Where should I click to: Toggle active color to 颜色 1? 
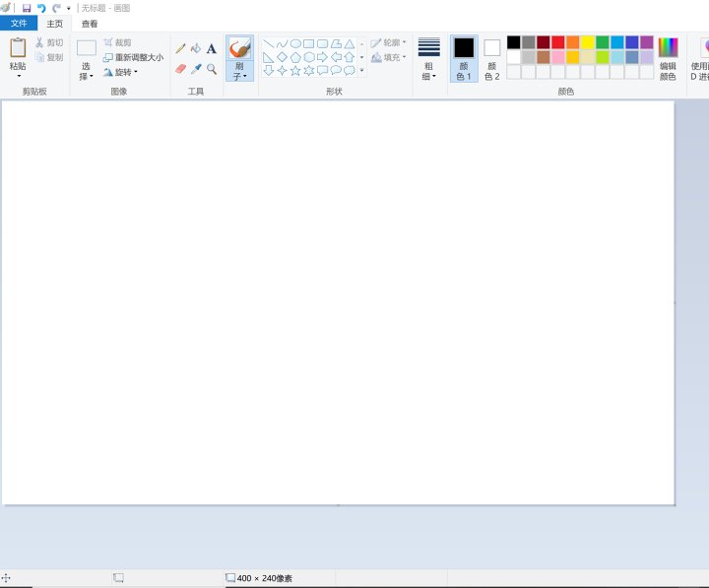click(x=464, y=59)
